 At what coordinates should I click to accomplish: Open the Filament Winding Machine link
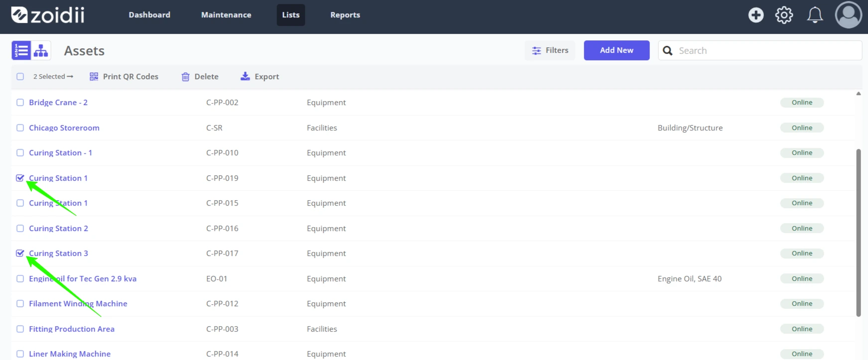click(x=78, y=304)
